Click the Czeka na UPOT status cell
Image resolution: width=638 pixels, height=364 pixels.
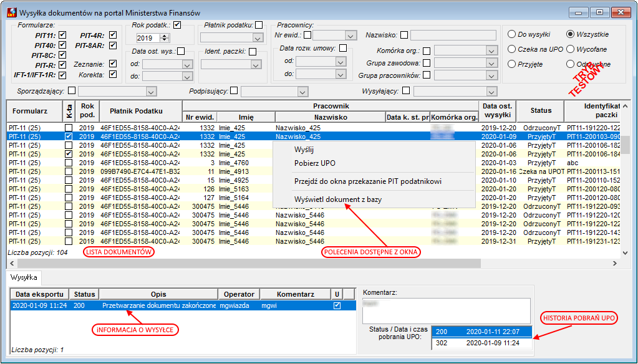pyautogui.click(x=541, y=171)
